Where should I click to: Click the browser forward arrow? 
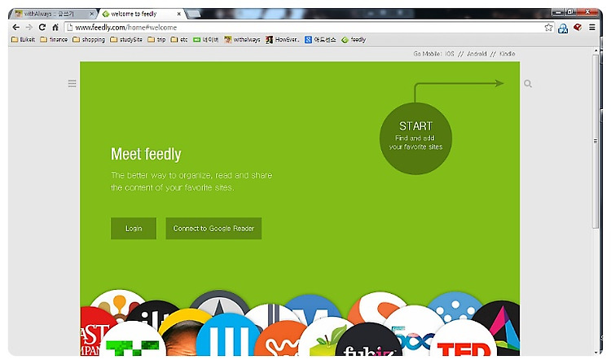pos(29,27)
